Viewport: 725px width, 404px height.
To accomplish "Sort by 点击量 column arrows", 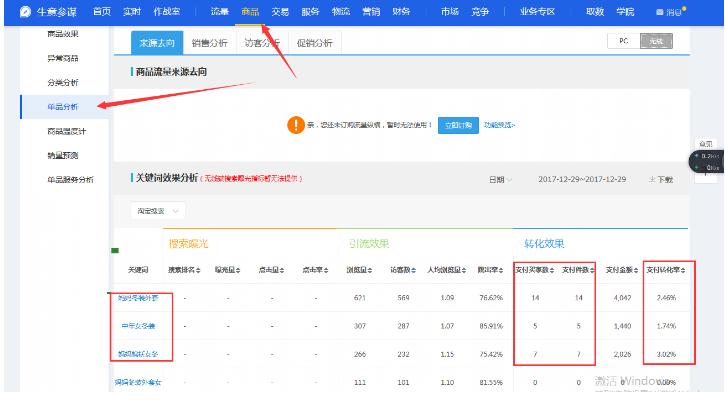I will tap(282, 270).
